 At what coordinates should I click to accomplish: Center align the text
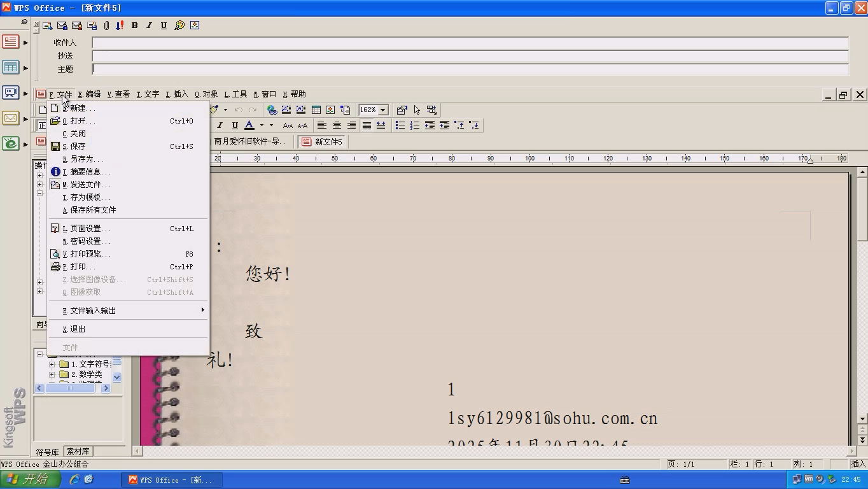[337, 125]
